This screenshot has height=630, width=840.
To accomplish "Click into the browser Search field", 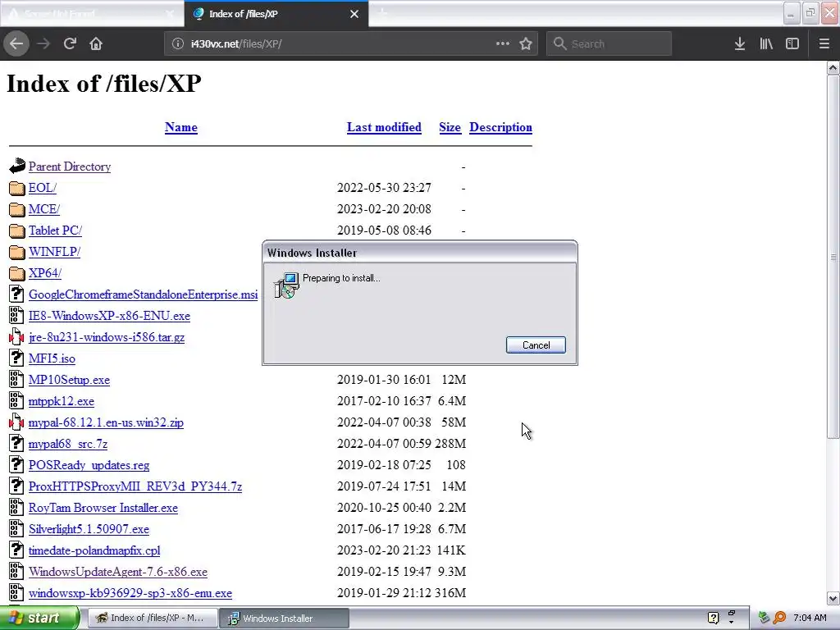I will pos(609,43).
